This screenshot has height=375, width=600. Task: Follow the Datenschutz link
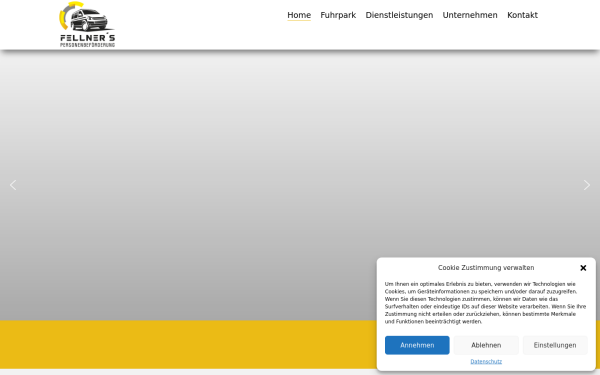tap(486, 362)
